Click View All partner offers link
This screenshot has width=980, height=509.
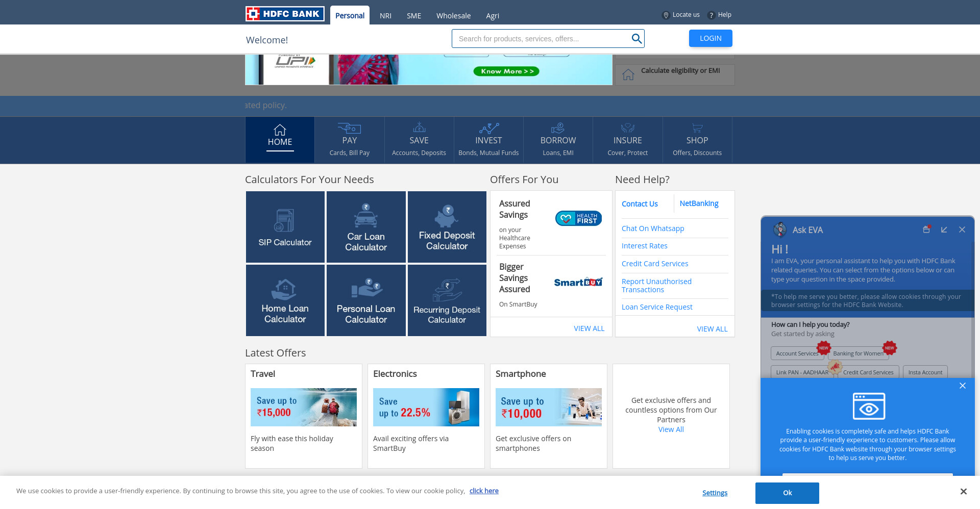tap(671, 429)
